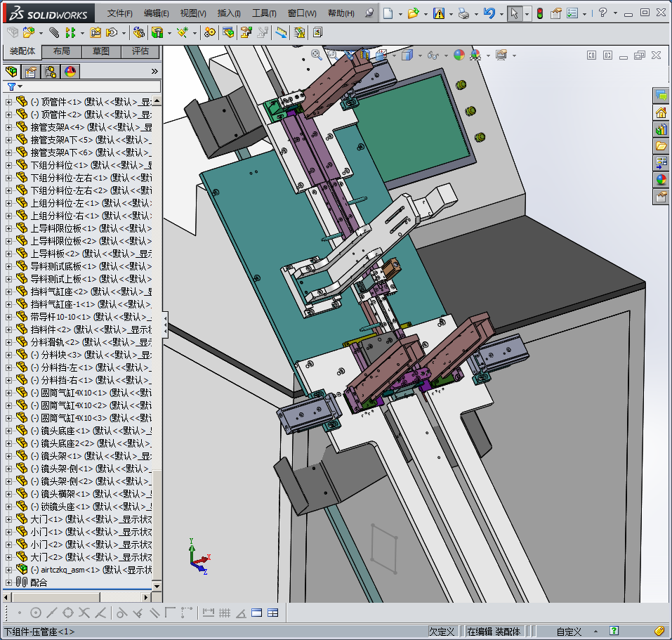Expand the 配合 mates folder
This screenshot has height=640, width=672.
pyautogui.click(x=8, y=582)
